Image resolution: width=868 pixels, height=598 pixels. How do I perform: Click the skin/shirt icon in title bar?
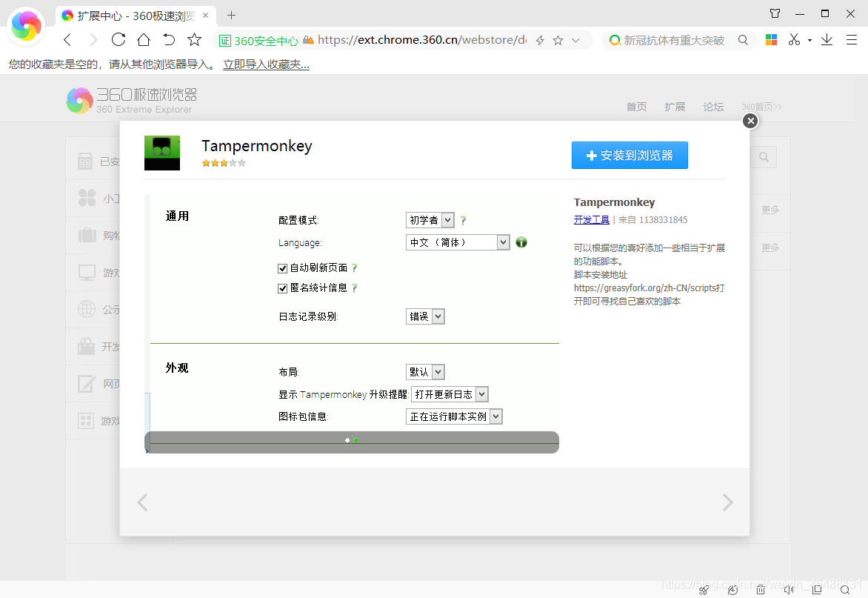(775, 13)
